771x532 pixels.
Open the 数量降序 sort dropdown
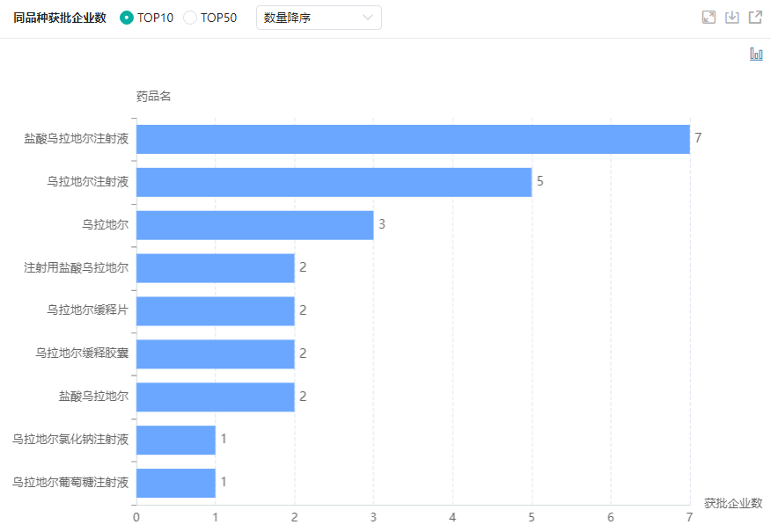[319, 18]
